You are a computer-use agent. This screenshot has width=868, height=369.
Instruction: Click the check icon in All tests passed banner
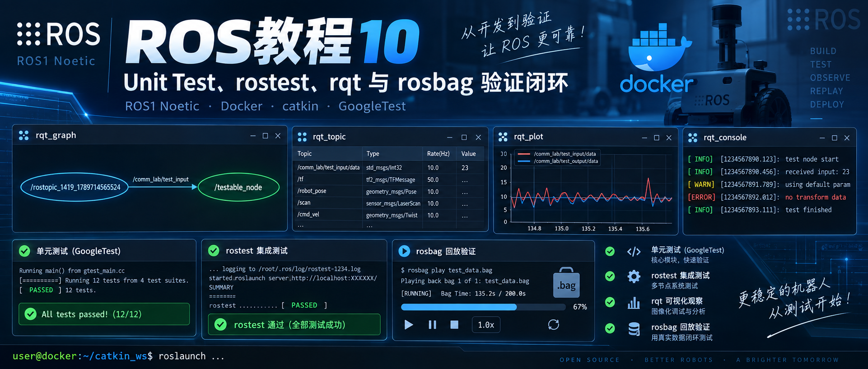click(x=31, y=314)
